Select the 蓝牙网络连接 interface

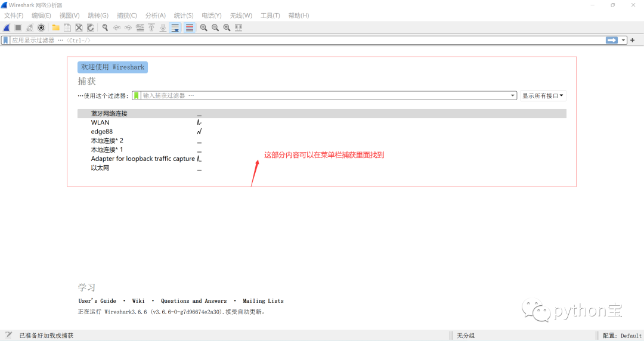(x=321, y=113)
